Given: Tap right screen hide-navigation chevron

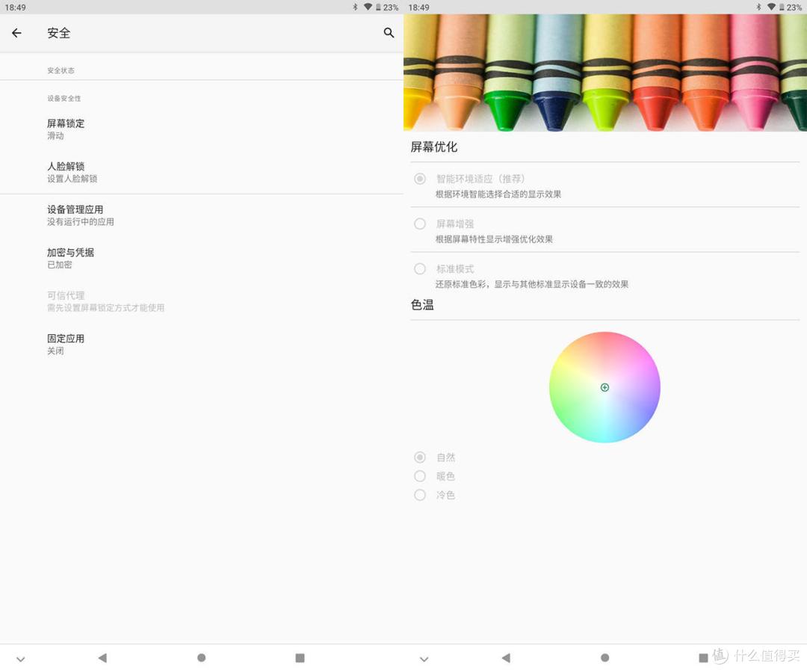Looking at the screenshot, I should pos(424,659).
